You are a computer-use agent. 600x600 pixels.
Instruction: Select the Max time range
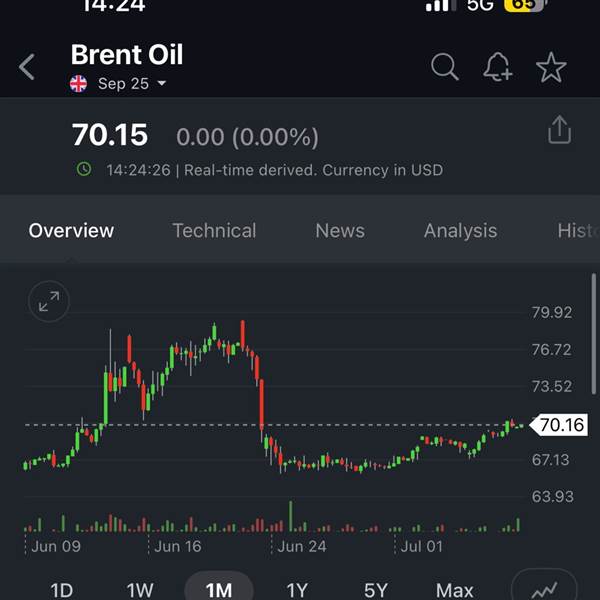pos(455,590)
